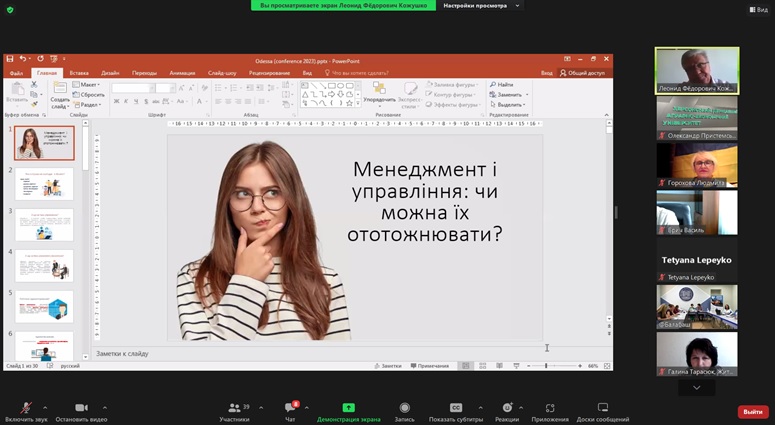
Task: Open the Чат chat panel
Action: click(x=290, y=412)
